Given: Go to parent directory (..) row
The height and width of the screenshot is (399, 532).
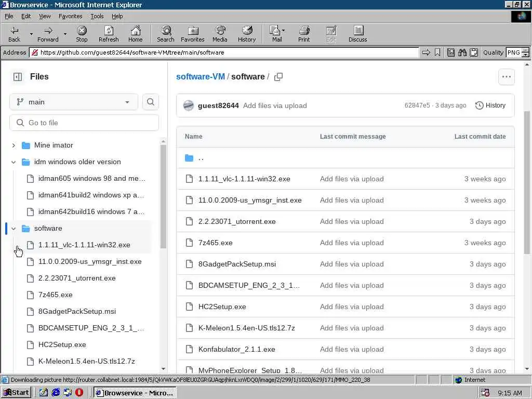Looking at the screenshot, I should [345, 158].
